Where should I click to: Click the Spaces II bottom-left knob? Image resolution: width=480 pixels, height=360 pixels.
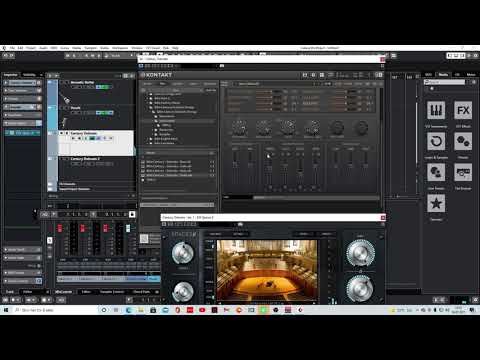pos(183,291)
